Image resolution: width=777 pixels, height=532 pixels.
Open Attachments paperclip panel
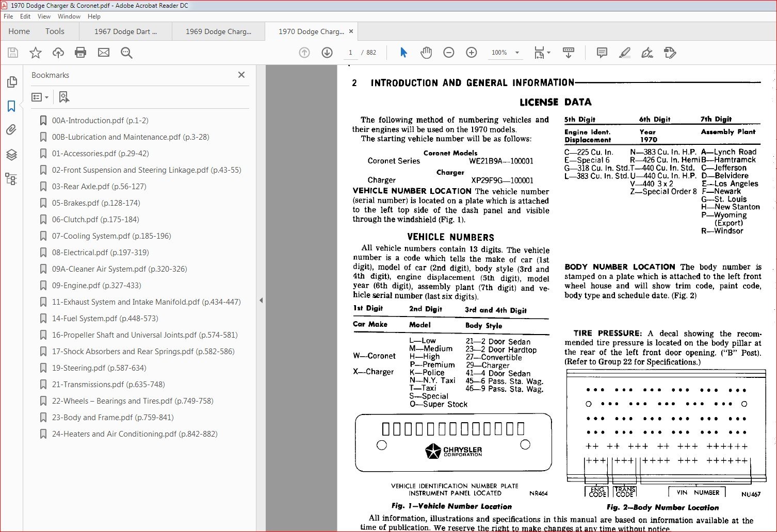pyautogui.click(x=11, y=130)
